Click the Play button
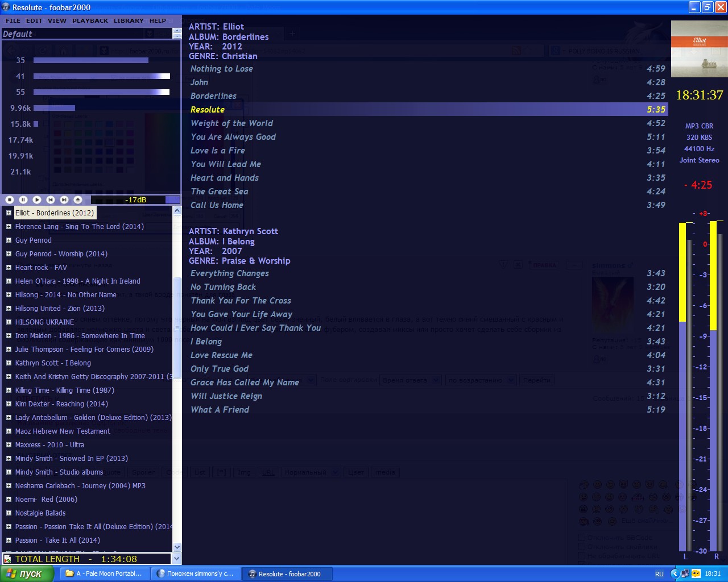The image size is (728, 582). point(37,199)
